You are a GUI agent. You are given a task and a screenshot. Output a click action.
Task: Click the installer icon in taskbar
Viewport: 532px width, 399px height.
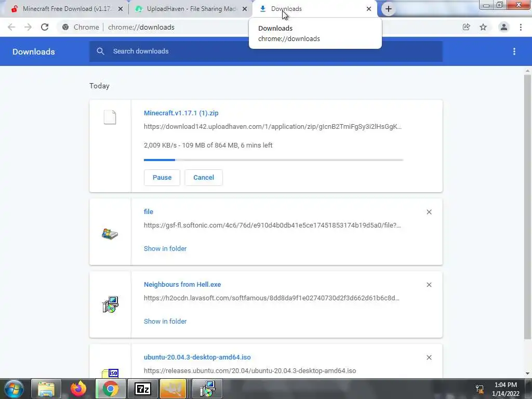point(208,389)
